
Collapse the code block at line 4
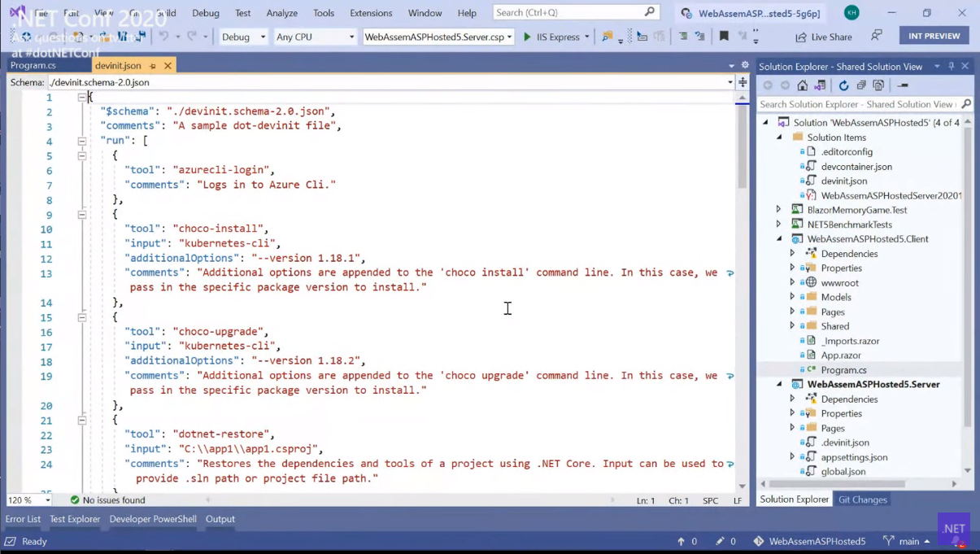[82, 141]
